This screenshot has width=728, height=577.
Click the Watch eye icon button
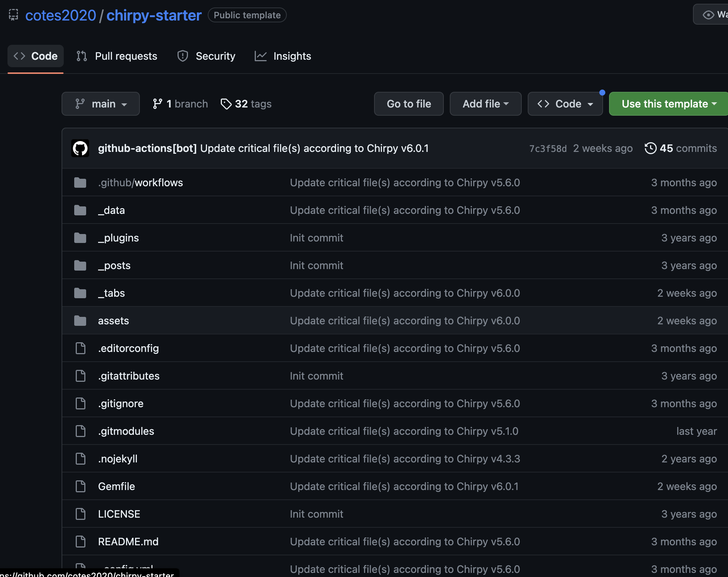(x=711, y=15)
